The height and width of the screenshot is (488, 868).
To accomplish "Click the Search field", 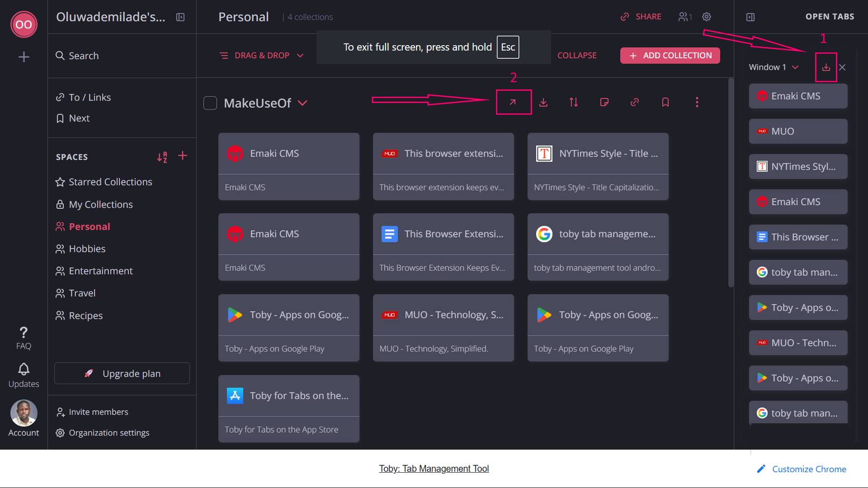I will tap(122, 56).
